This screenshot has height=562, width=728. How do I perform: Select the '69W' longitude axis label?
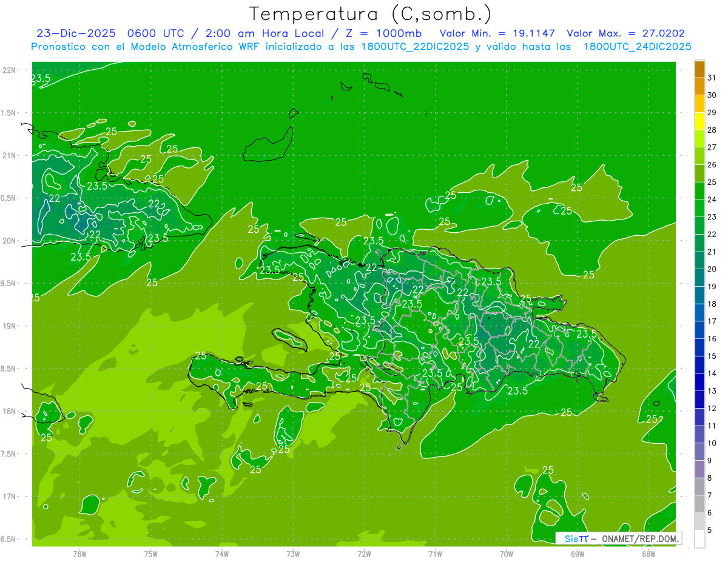click(x=578, y=553)
